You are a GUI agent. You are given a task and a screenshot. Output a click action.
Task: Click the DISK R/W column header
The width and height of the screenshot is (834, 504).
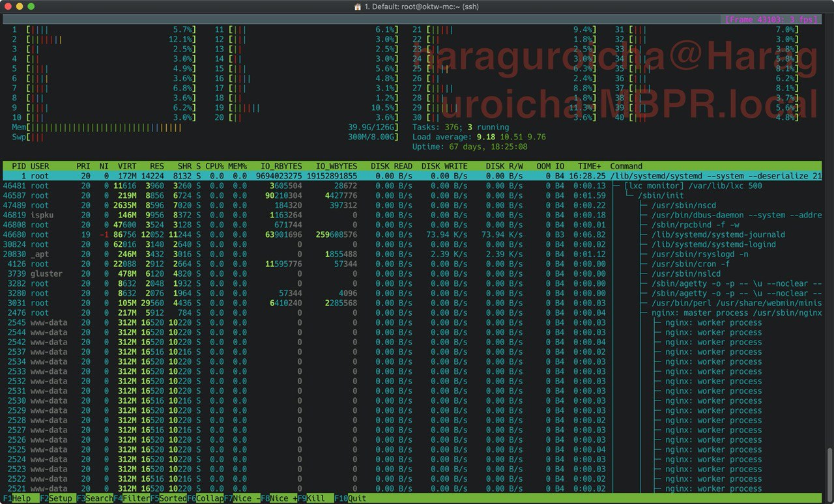point(504,166)
